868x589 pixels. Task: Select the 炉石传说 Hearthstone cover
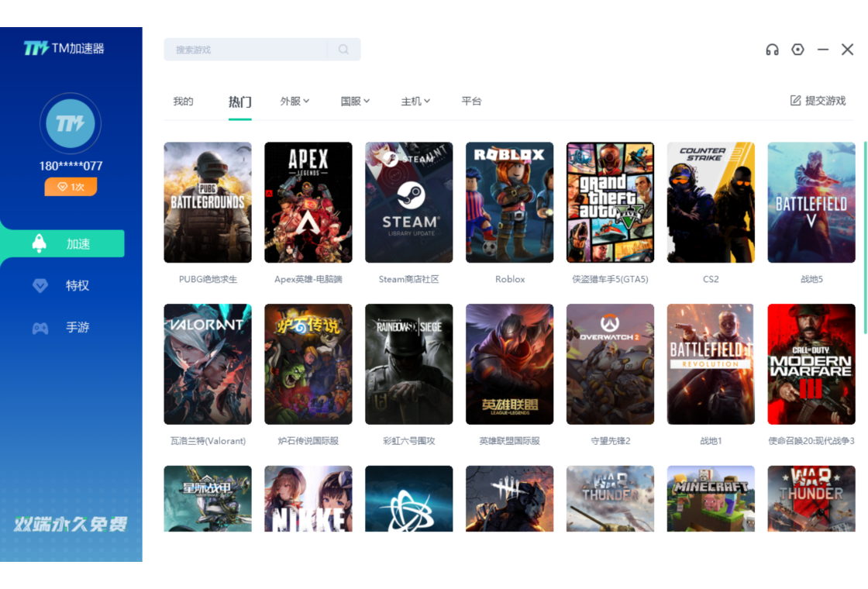[x=308, y=364]
